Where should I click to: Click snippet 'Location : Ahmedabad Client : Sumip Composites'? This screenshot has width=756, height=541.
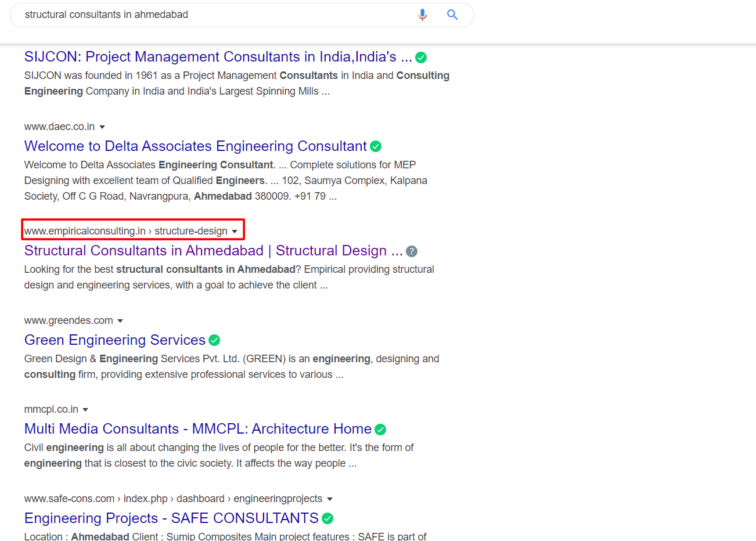click(x=225, y=536)
